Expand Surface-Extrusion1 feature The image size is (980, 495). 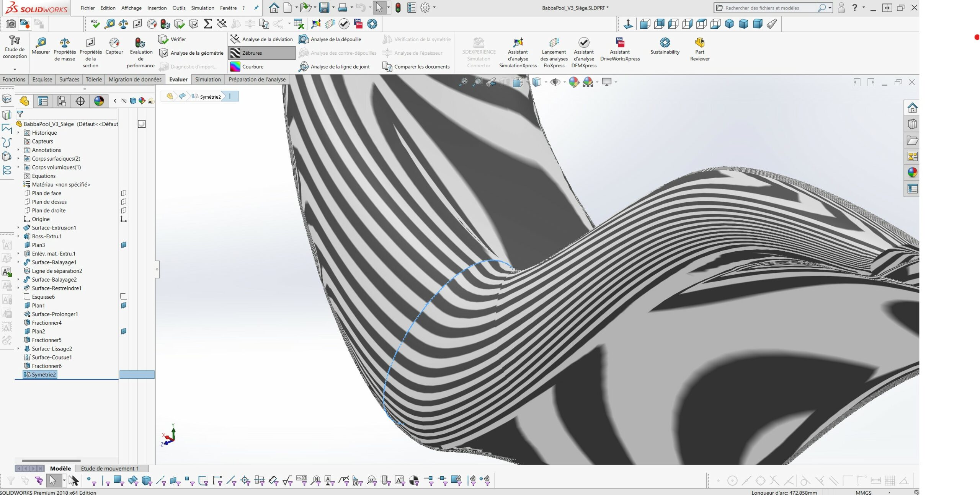tap(18, 228)
